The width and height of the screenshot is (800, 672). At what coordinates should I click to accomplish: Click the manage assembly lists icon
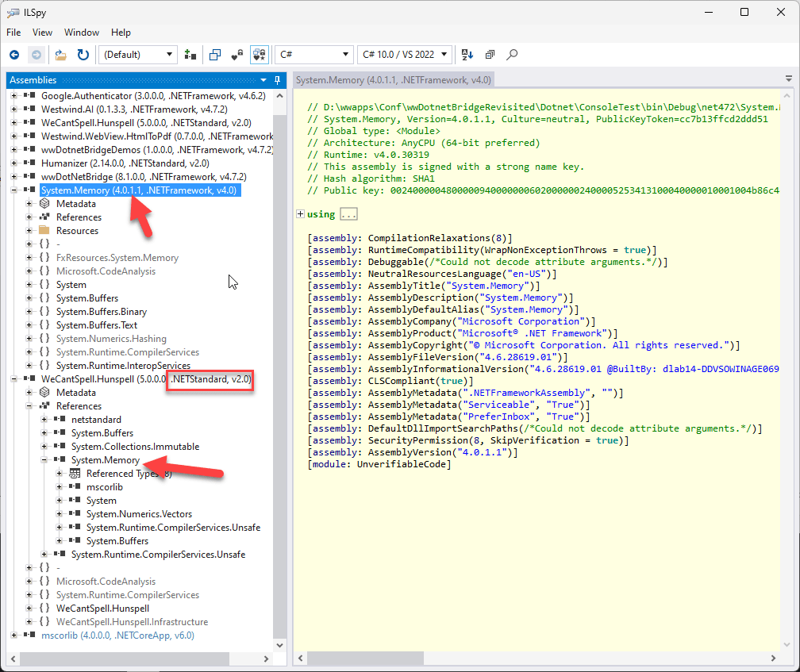point(190,55)
